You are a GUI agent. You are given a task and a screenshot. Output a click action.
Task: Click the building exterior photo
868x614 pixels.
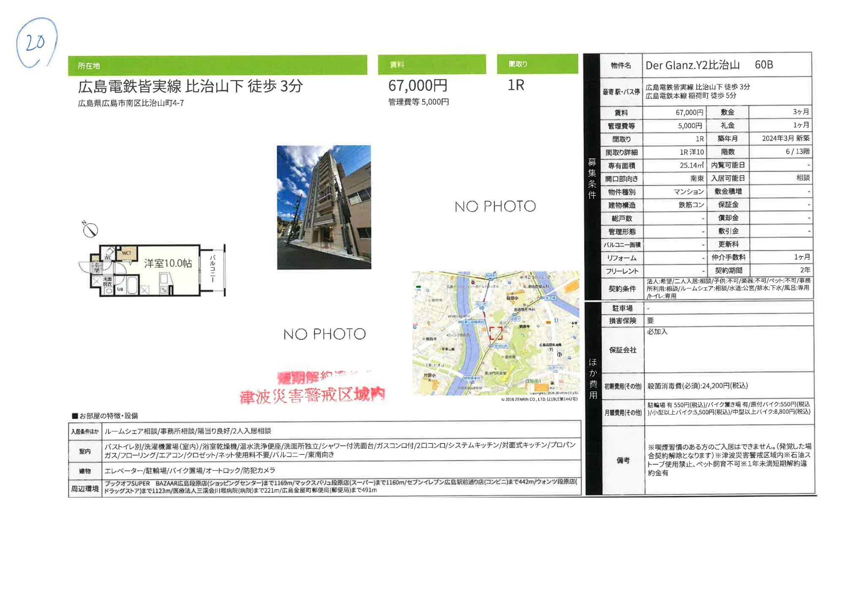[x=324, y=207]
